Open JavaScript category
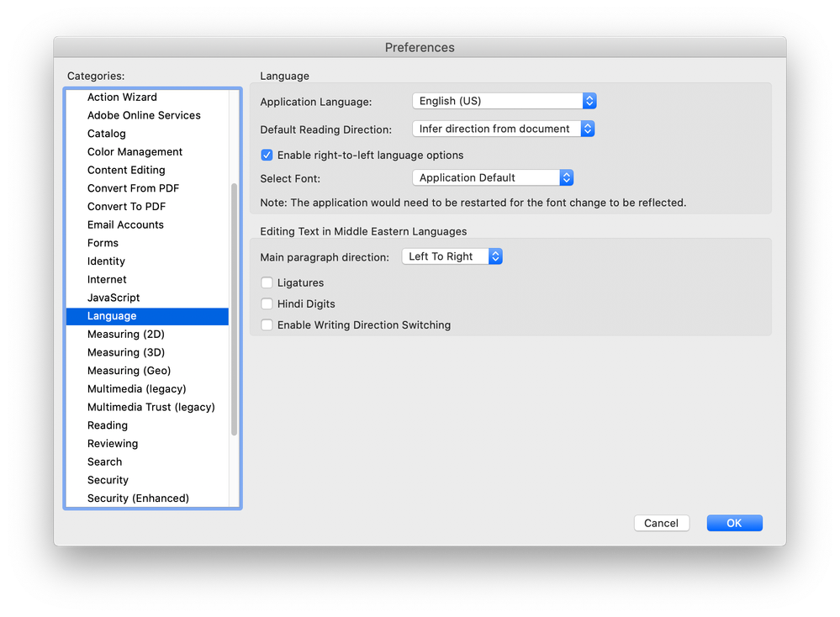 (147, 298)
